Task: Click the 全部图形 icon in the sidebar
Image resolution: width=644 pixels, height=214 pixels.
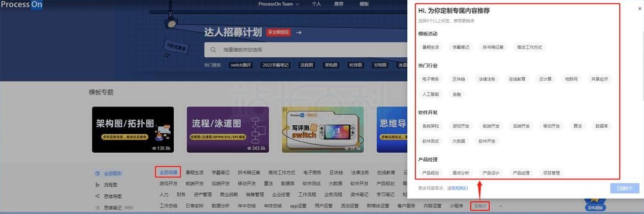Action: click(98, 173)
